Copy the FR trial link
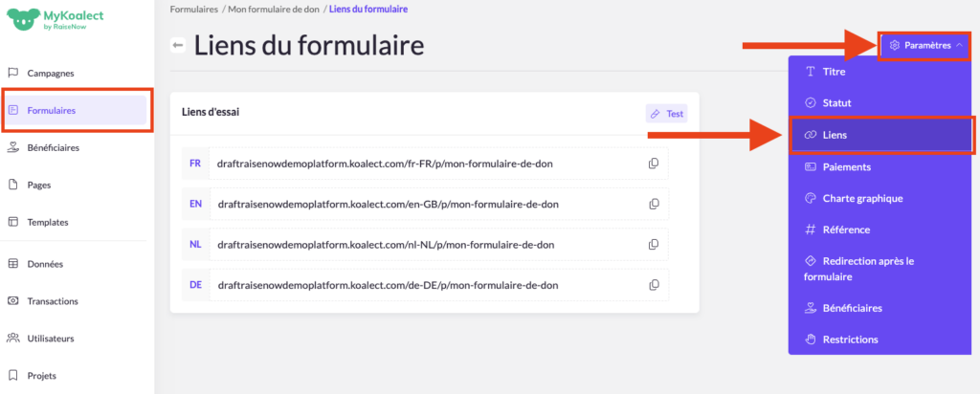Image resolution: width=980 pixels, height=394 pixels. point(654,164)
